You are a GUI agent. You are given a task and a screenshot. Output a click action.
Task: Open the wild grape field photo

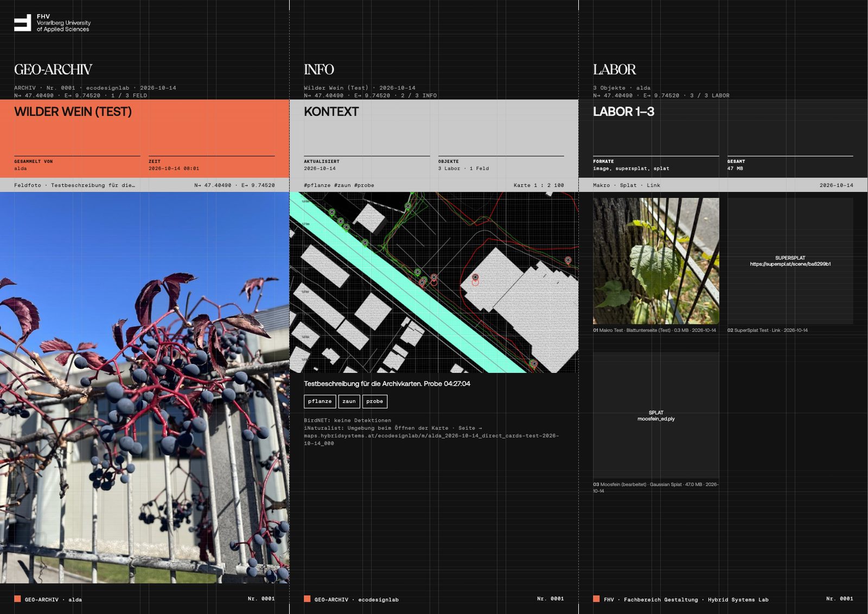click(144, 388)
